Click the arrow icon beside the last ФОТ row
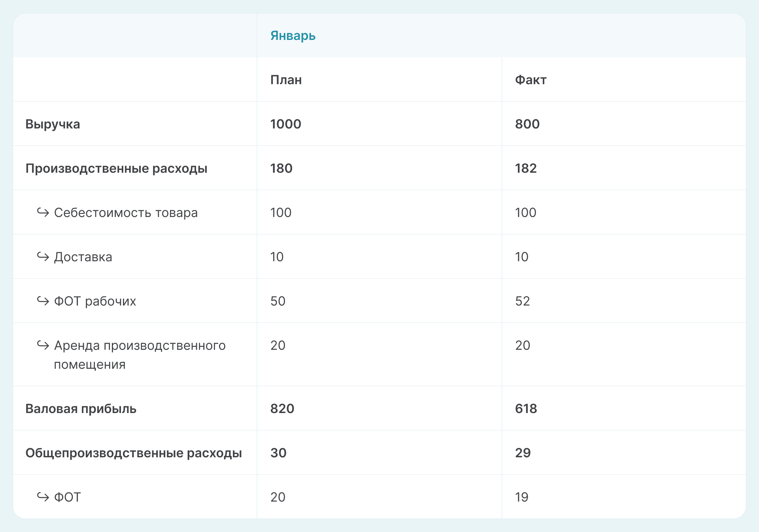The height and width of the screenshot is (532, 759). (x=43, y=496)
